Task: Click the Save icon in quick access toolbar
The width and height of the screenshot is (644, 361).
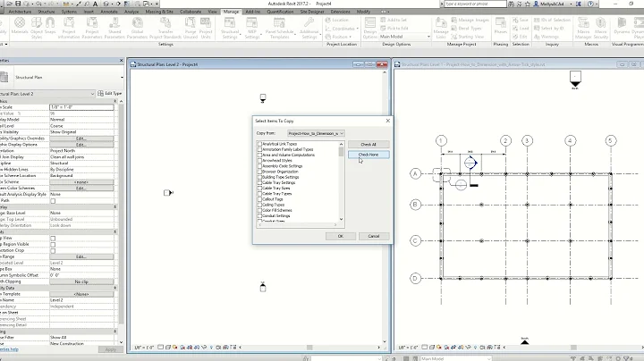Action: [18, 4]
